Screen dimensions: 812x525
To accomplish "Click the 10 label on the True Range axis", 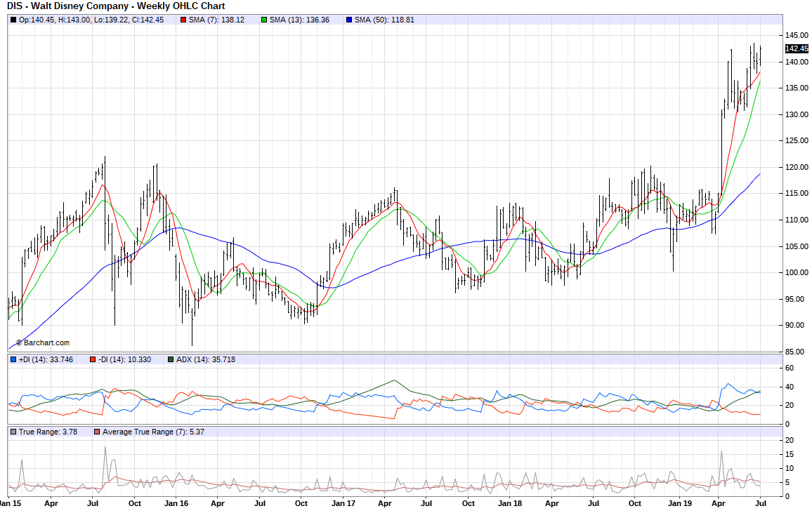I will (790, 469).
